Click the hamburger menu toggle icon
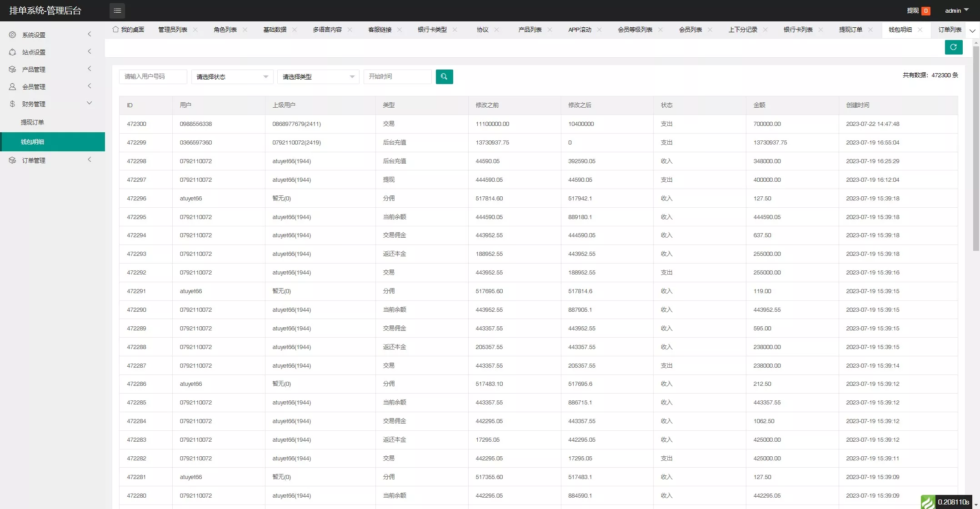The width and height of the screenshot is (980, 509). click(117, 10)
